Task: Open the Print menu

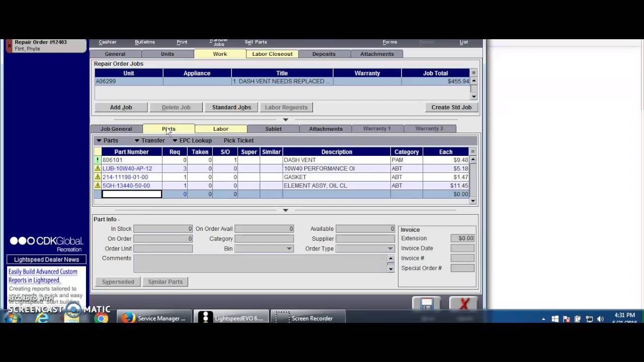Action: (182, 42)
